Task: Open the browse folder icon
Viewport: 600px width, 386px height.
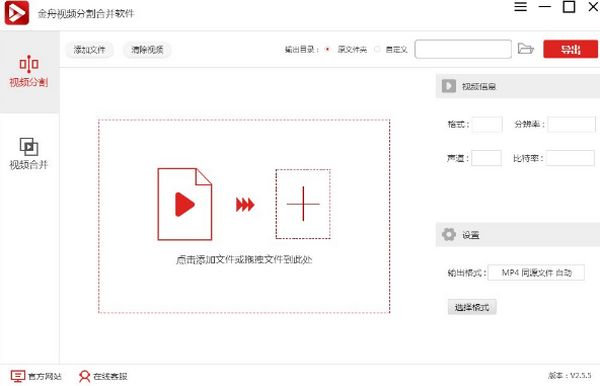Action: 526,49
